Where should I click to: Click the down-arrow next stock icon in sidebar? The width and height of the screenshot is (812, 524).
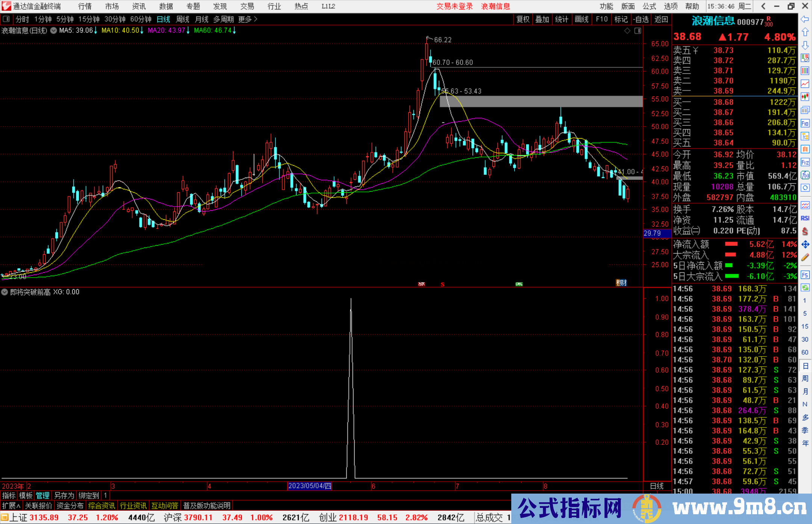pyautogui.click(x=805, y=45)
